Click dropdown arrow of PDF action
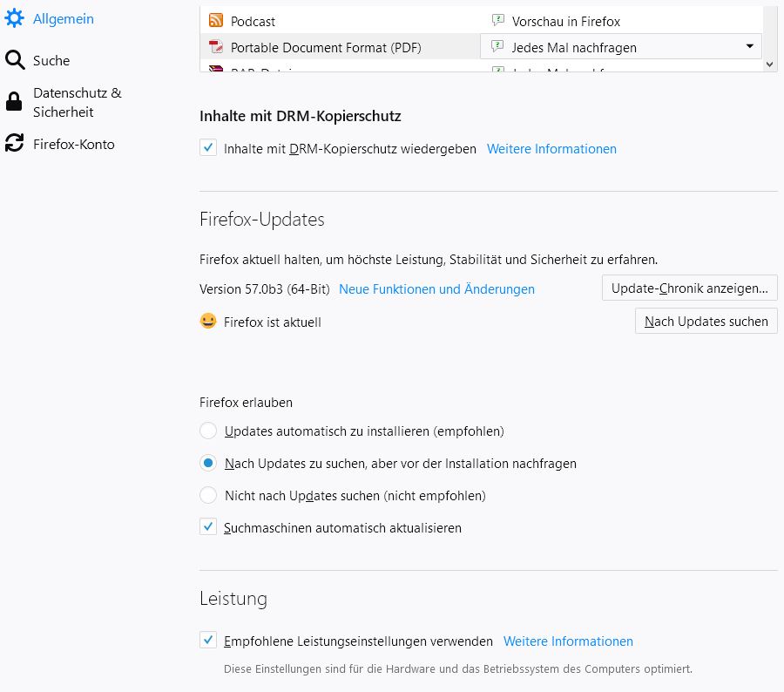The image size is (784, 692). (749, 46)
